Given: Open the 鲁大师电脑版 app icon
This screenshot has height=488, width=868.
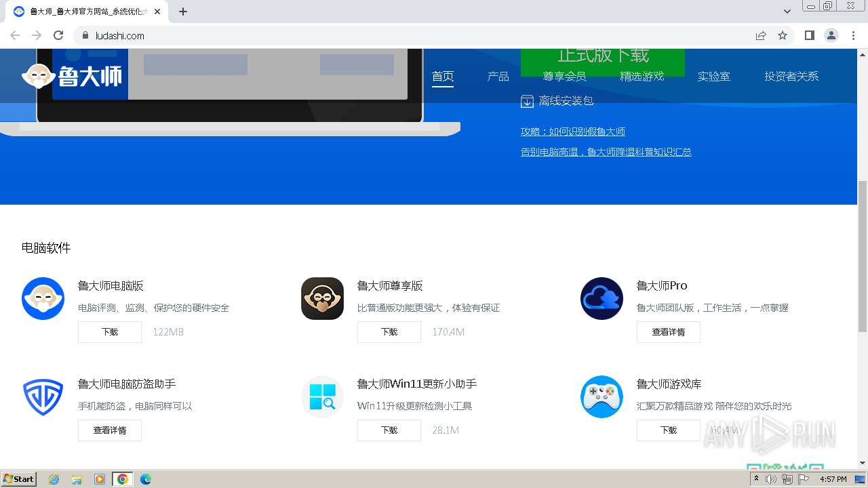Looking at the screenshot, I should pos(43,298).
